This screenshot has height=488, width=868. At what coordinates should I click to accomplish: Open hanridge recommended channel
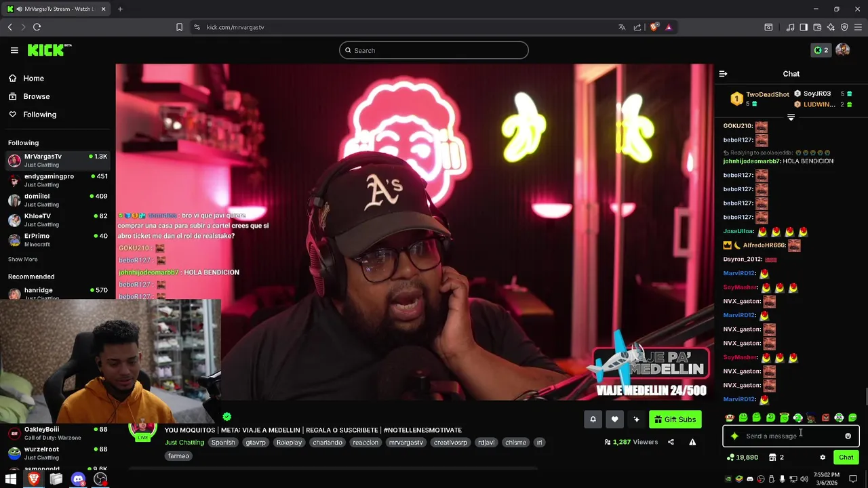pyautogui.click(x=58, y=292)
